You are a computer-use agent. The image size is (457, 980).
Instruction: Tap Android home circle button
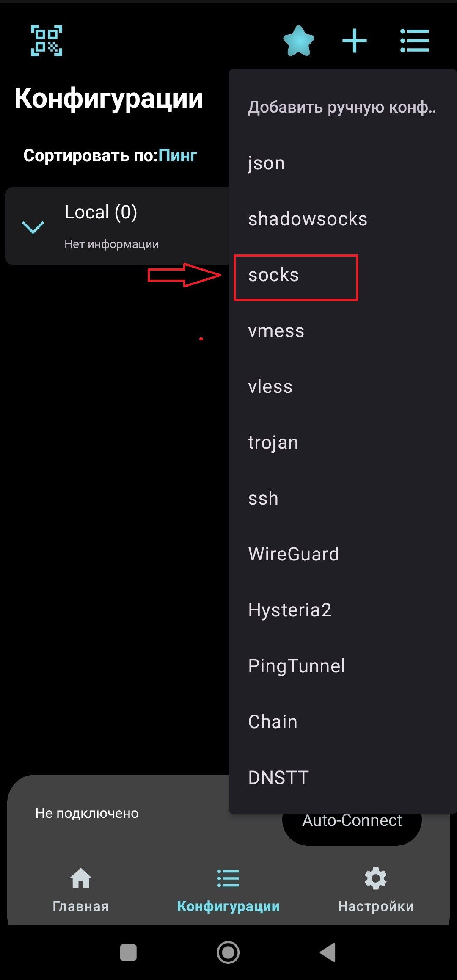228,952
